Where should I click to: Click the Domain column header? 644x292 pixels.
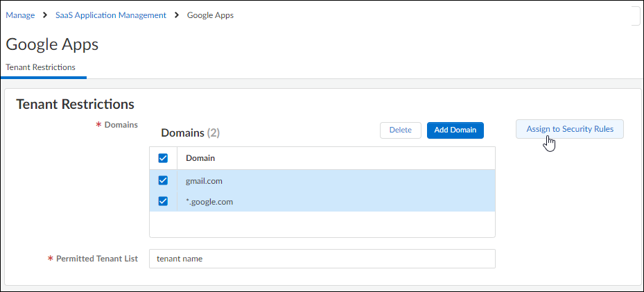200,158
